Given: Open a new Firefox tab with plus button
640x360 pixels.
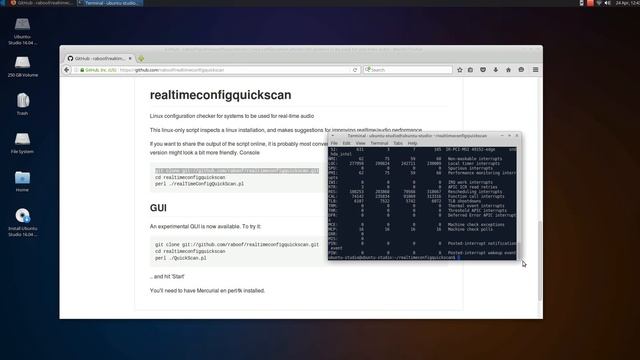Looking at the screenshot, I should [x=141, y=58].
